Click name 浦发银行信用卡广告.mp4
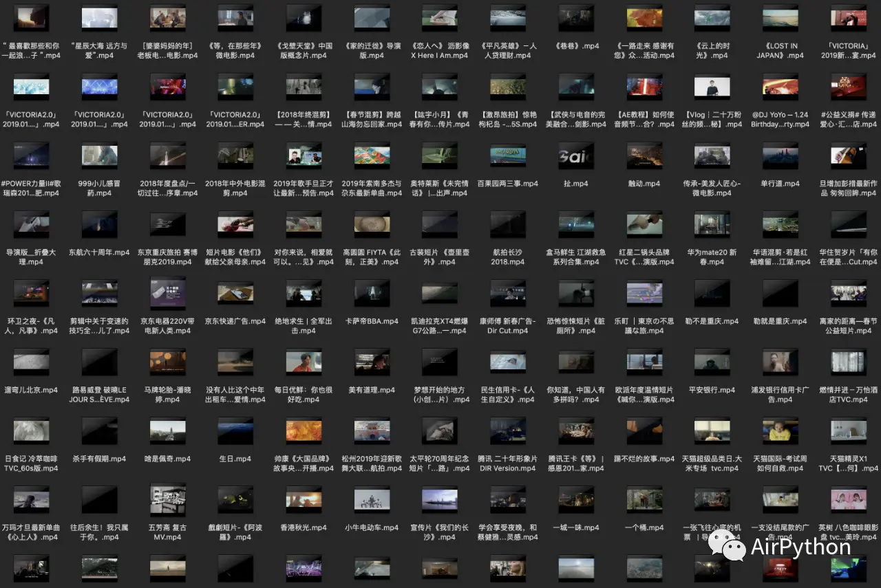This screenshot has width=881, height=588. coord(781,395)
